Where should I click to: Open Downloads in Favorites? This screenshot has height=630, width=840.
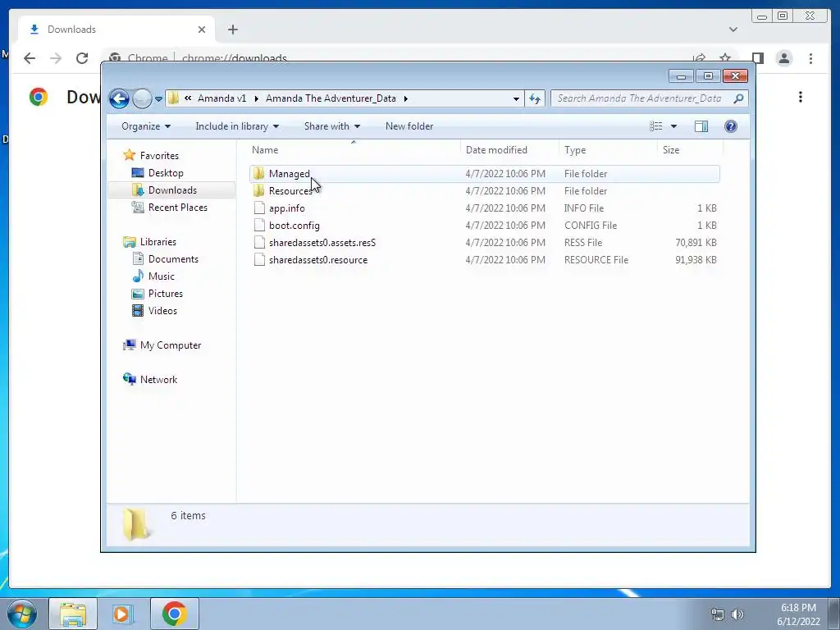172,190
